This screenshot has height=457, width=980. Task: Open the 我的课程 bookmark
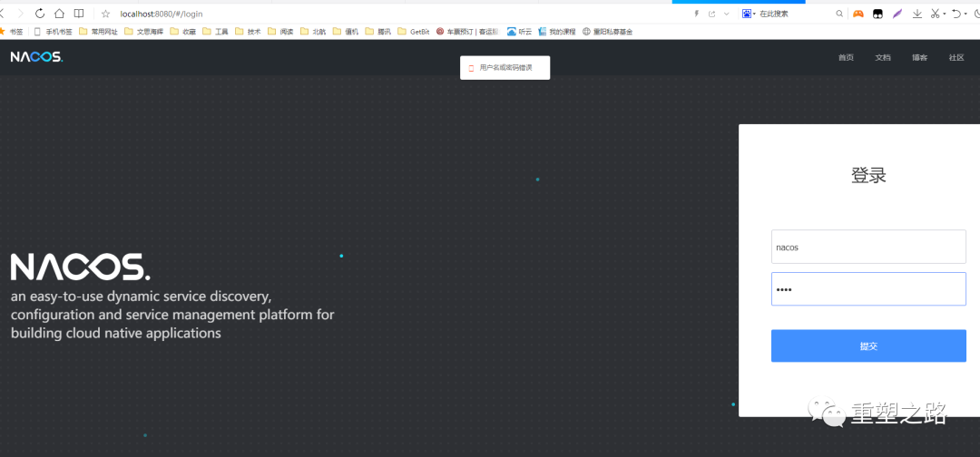pos(556,31)
